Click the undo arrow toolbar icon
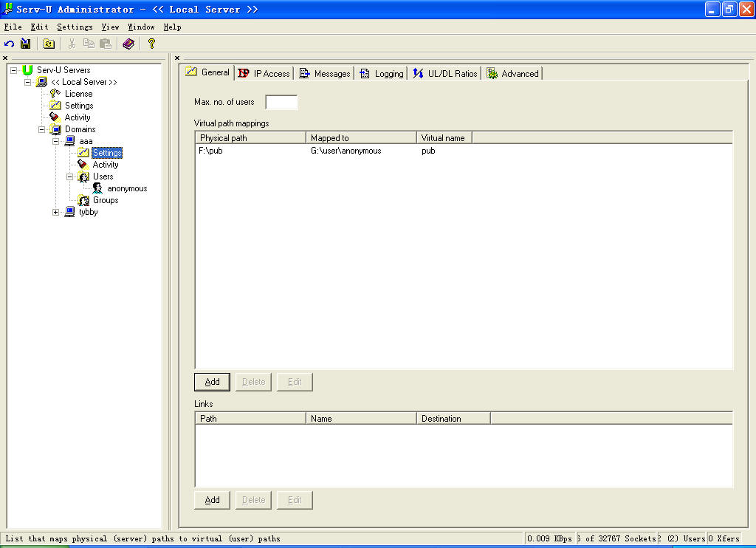756x548 pixels. coord(10,44)
